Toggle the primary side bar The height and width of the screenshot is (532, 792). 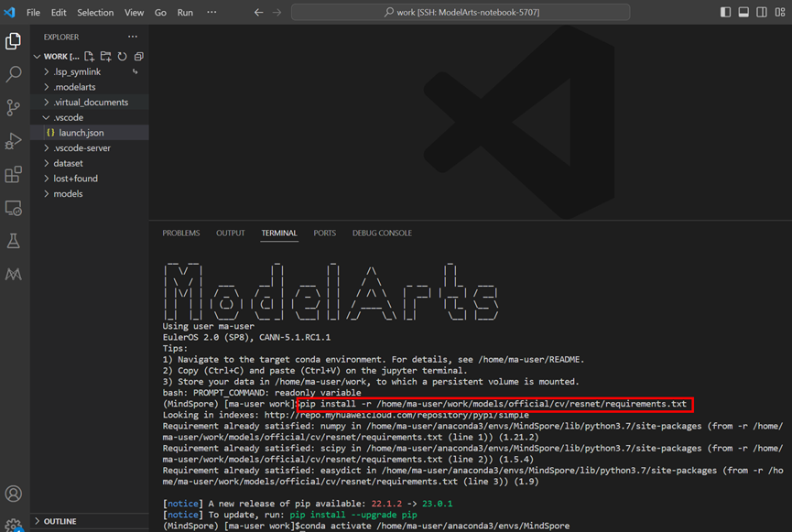[x=725, y=12]
